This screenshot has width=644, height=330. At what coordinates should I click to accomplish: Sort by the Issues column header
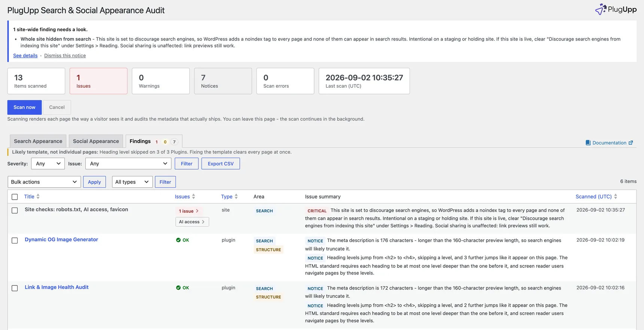click(182, 197)
